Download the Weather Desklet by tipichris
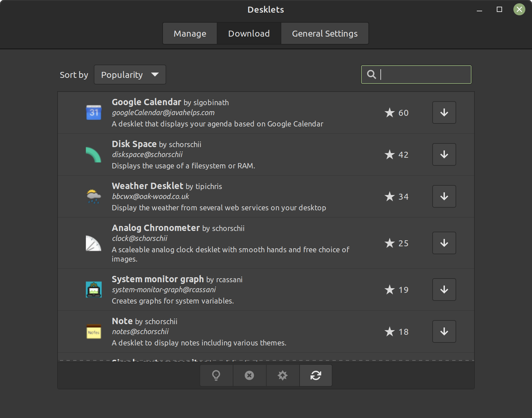The width and height of the screenshot is (532, 418). [x=444, y=196]
